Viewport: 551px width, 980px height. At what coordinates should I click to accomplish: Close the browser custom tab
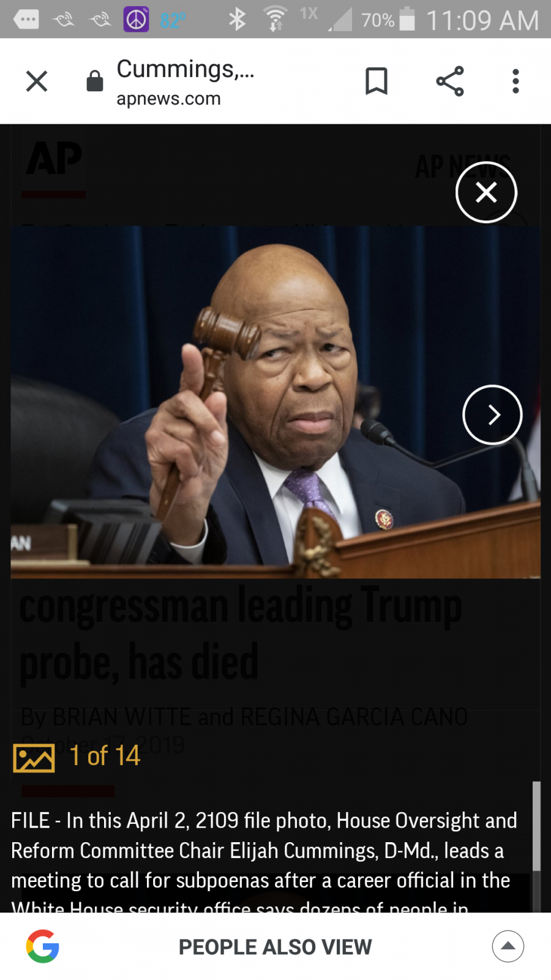[37, 81]
